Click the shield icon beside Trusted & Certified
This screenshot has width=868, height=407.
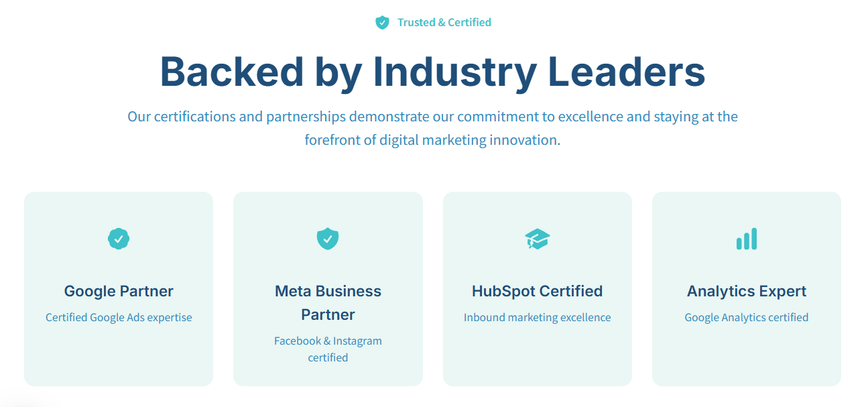click(382, 23)
